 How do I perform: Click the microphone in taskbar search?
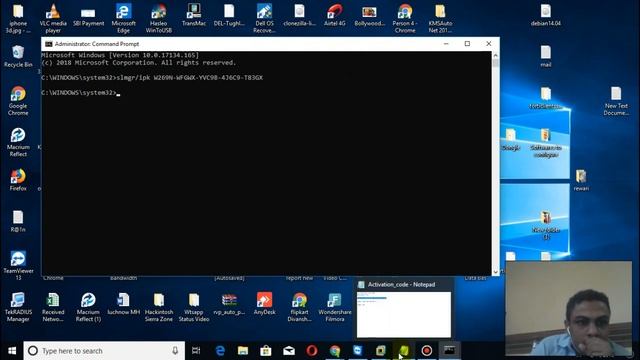(x=175, y=351)
